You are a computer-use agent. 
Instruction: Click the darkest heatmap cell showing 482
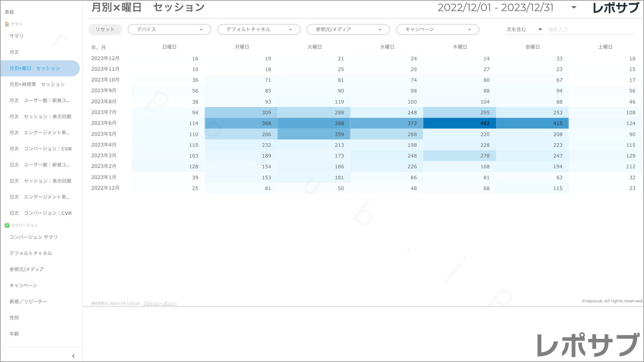pyautogui.click(x=460, y=123)
